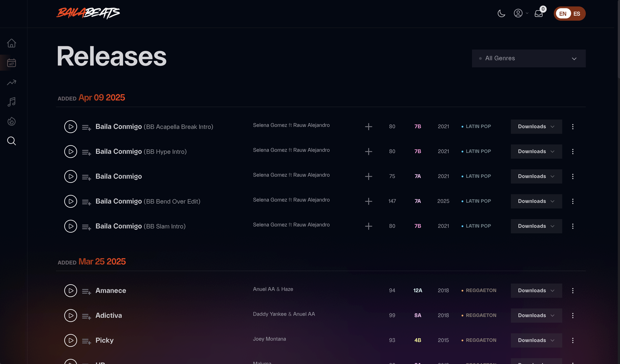Expand versions plus on Acapella Break Intro row

[x=368, y=127]
